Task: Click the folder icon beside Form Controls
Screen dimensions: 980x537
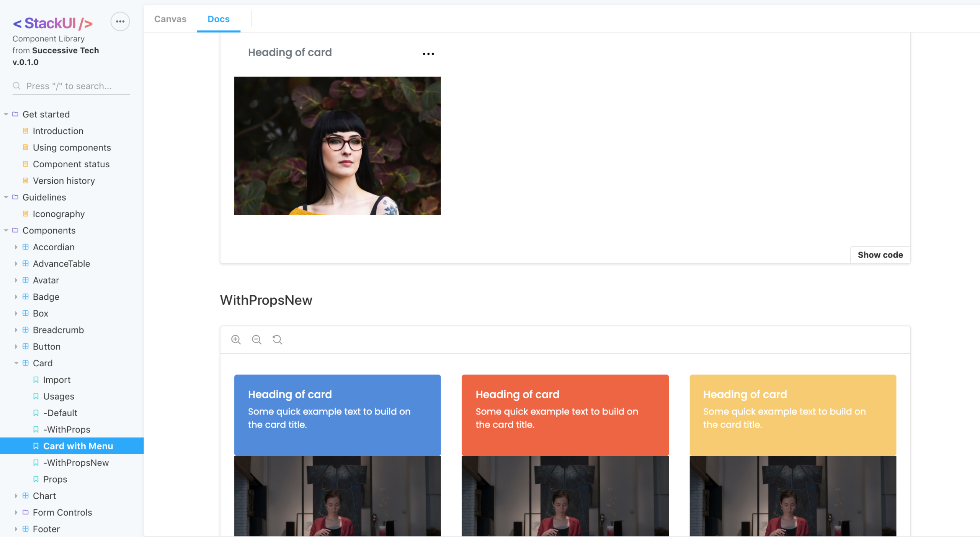Action: click(x=25, y=512)
